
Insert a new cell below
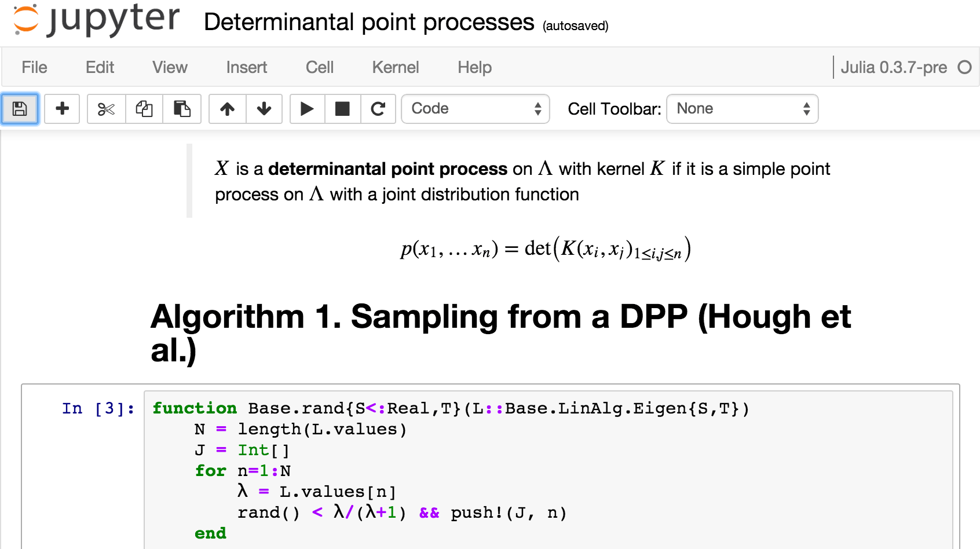(62, 109)
